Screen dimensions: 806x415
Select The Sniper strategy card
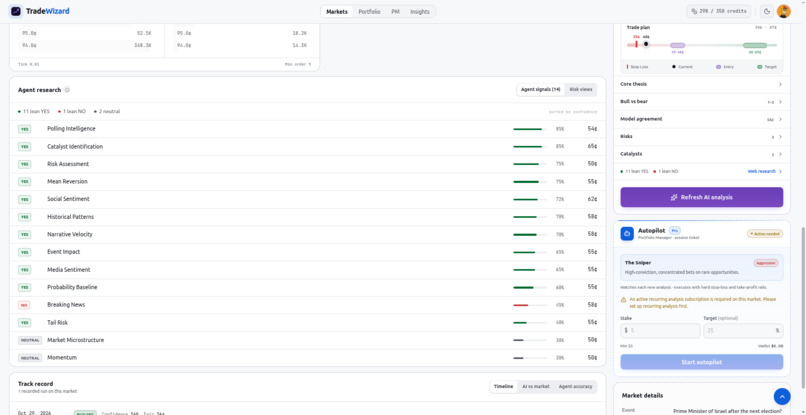click(702, 267)
